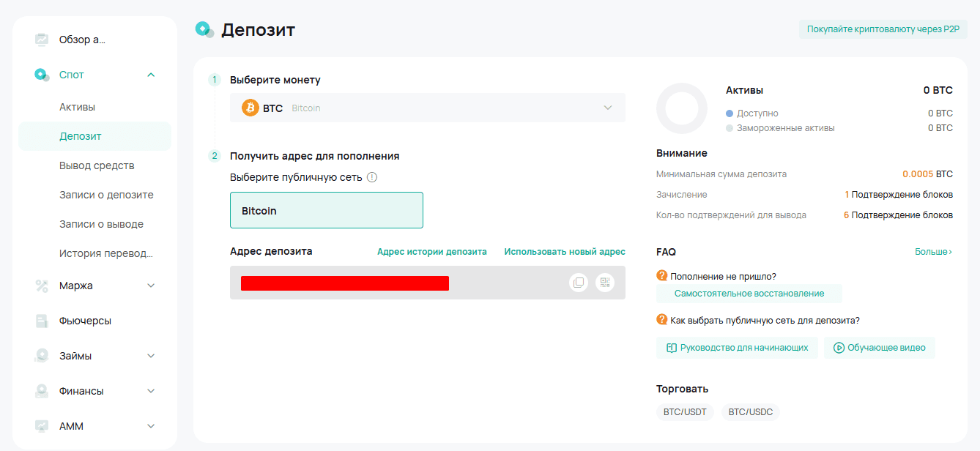Screen dimensions: 980x451
Task: Click 'Как выбрать публичную сеть' question text
Action: [765, 320]
